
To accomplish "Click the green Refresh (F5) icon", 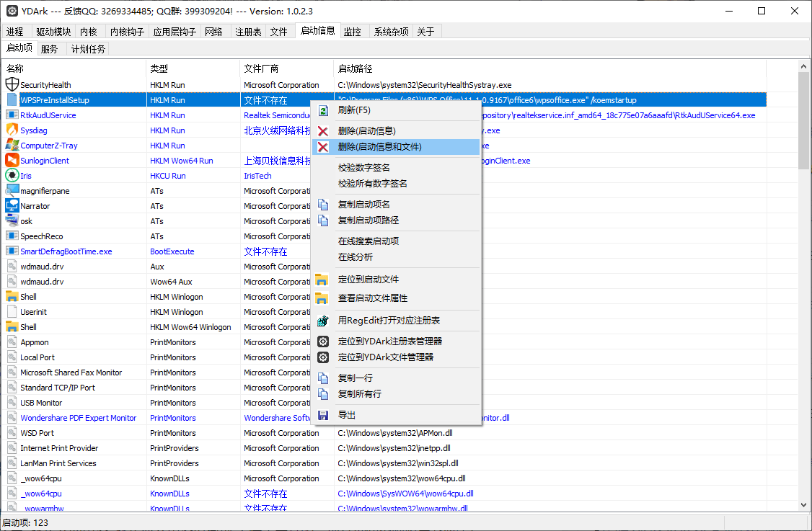I will 324,110.
